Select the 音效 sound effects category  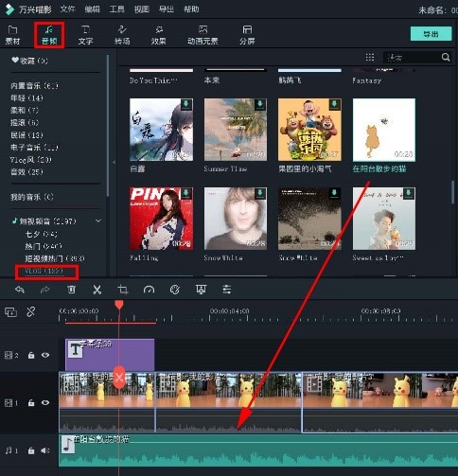point(26,172)
